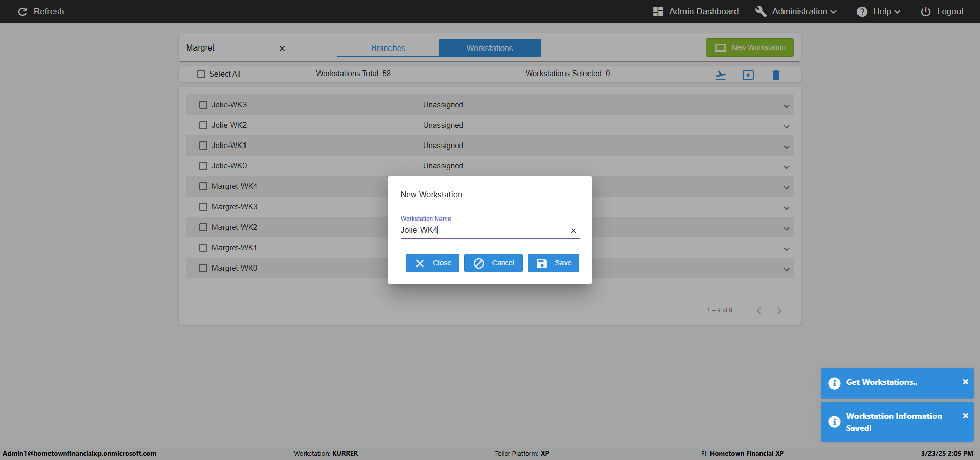Tick the checkbox for Margret-WK0
980x460 pixels.
[x=203, y=268]
